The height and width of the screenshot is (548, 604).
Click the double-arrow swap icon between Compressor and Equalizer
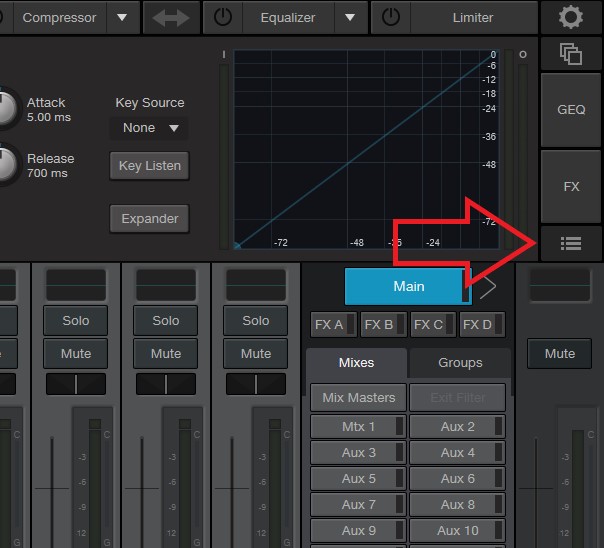[x=171, y=18]
